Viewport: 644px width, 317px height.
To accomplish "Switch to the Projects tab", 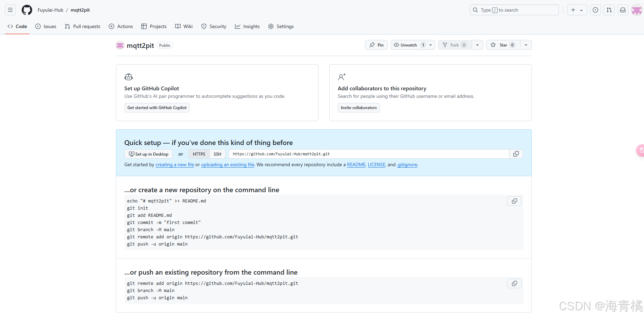I will (154, 26).
